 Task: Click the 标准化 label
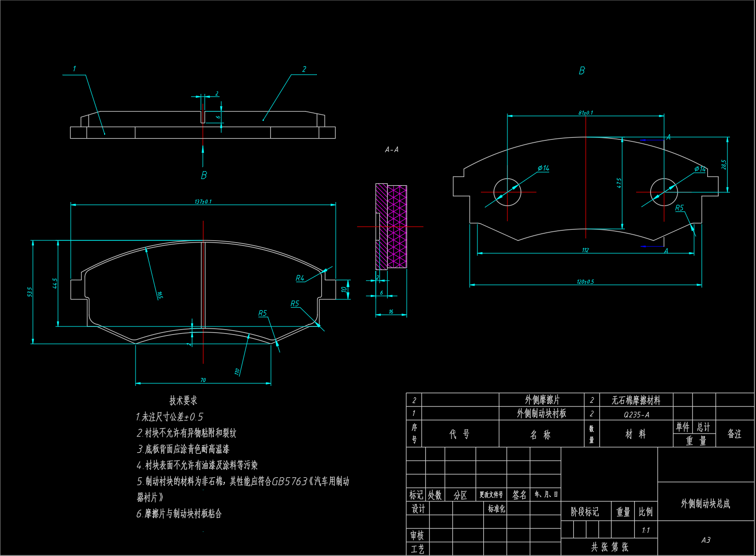[496, 508]
